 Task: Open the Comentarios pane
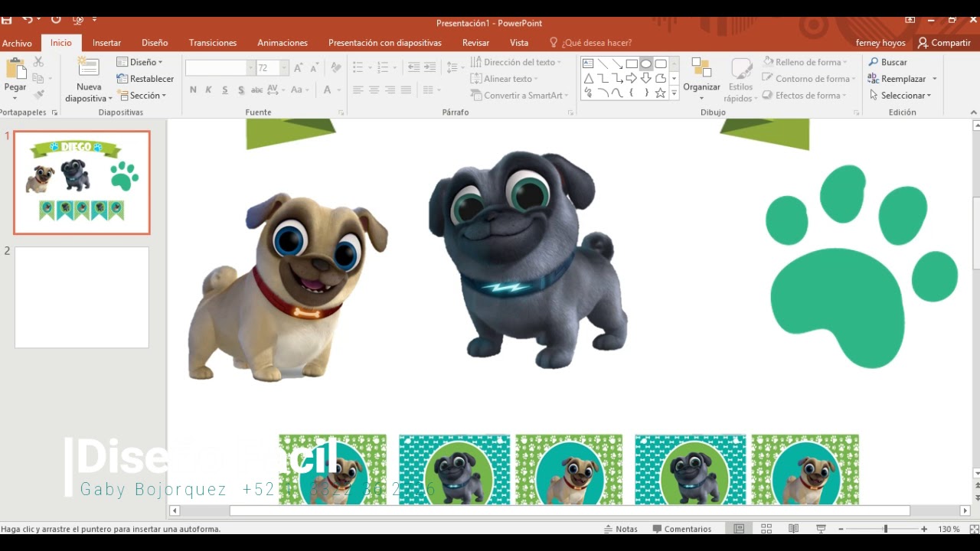click(682, 529)
